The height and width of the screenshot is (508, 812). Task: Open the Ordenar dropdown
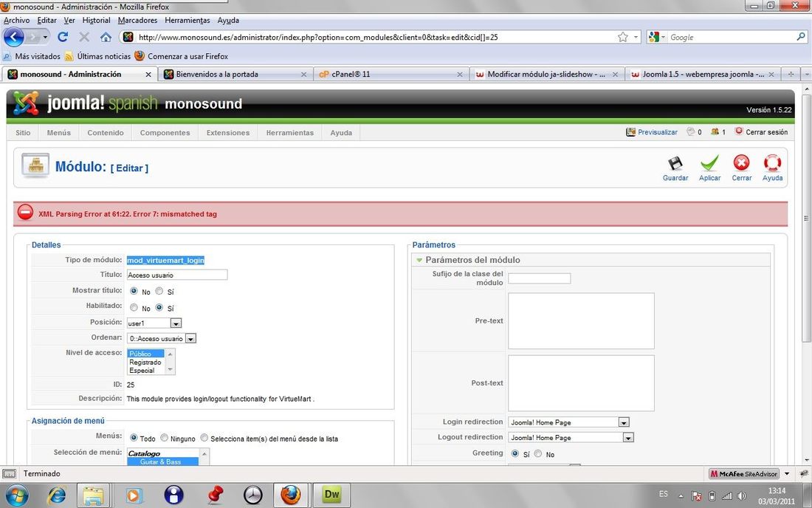[x=190, y=339]
